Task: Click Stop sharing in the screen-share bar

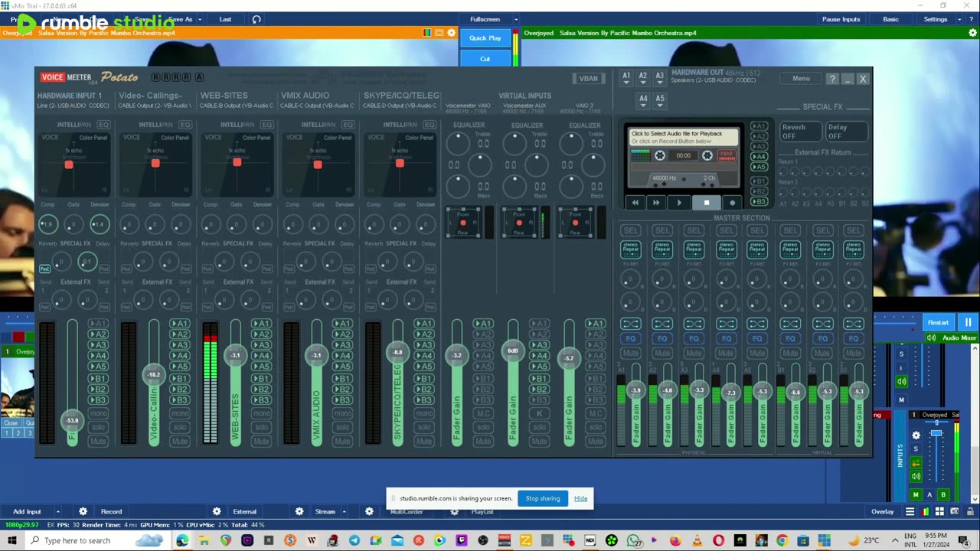Action: pos(543,498)
